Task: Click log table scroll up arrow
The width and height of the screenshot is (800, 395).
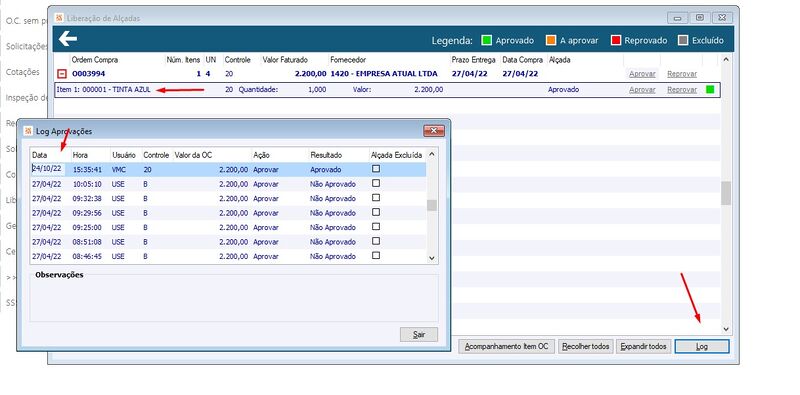Action: [432, 154]
